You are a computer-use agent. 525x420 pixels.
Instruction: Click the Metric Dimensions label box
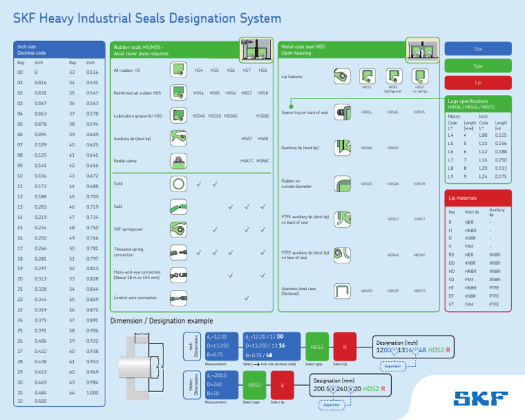click(192, 385)
